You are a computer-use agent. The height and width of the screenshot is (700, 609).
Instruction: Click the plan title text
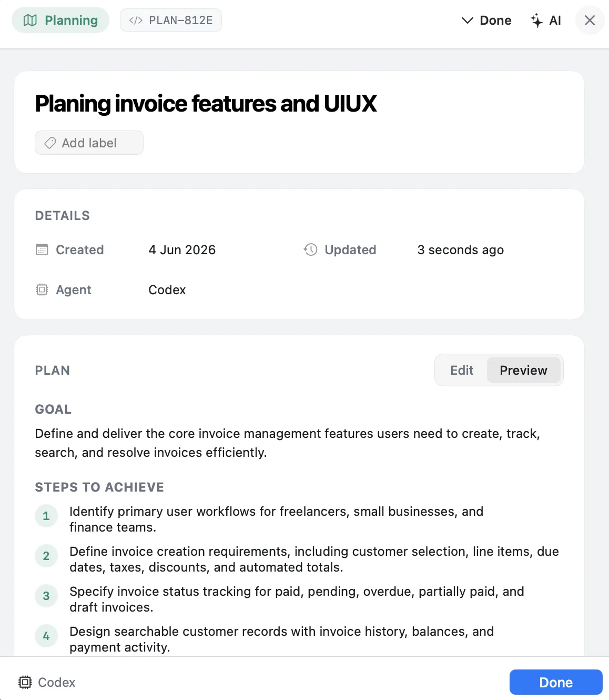pos(206,104)
